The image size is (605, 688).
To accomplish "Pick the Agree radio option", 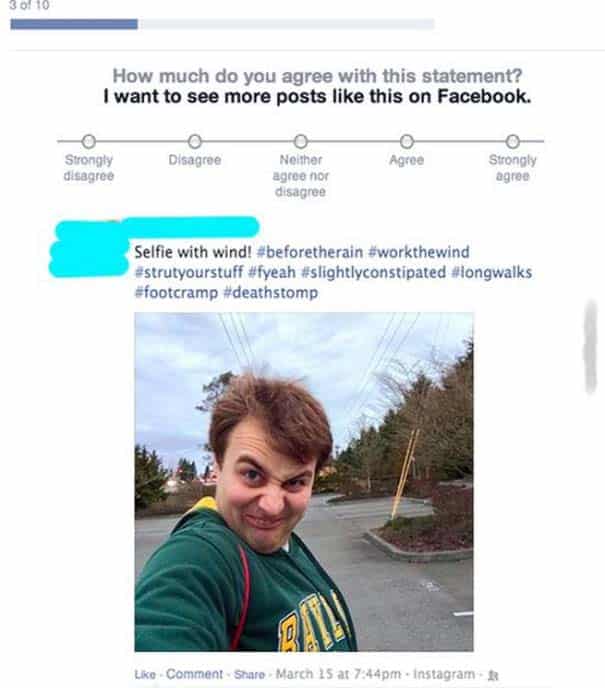I will [407, 142].
